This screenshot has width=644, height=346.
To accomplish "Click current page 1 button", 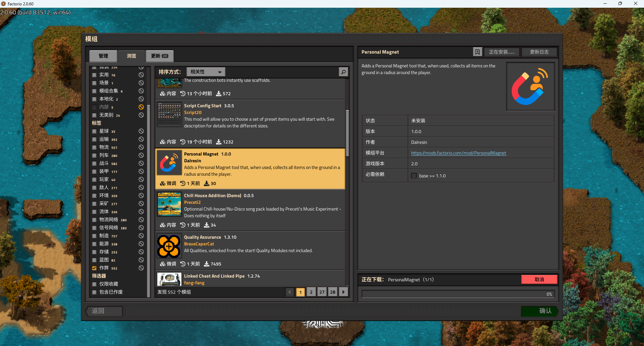I will tap(301, 292).
